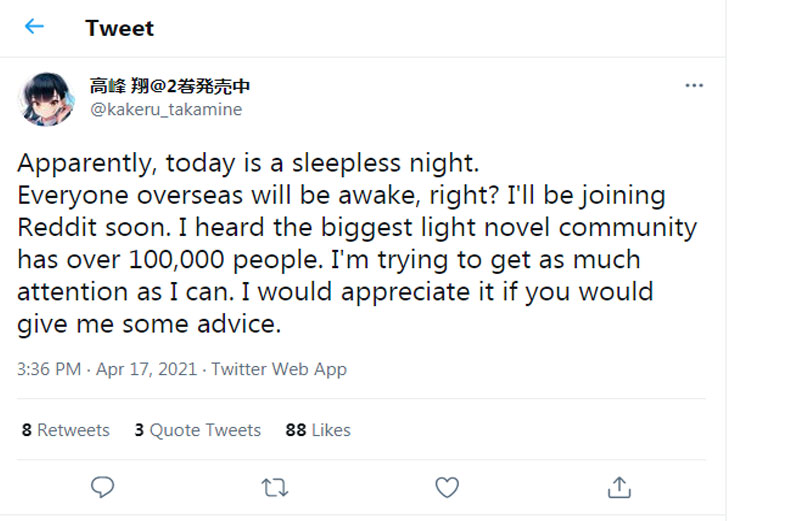
Task: Click the Retweet arrows icon
Action: pos(275,487)
